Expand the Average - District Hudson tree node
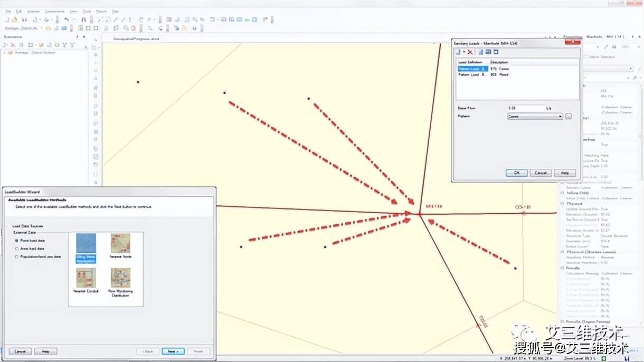The image size is (644, 362). point(5,53)
